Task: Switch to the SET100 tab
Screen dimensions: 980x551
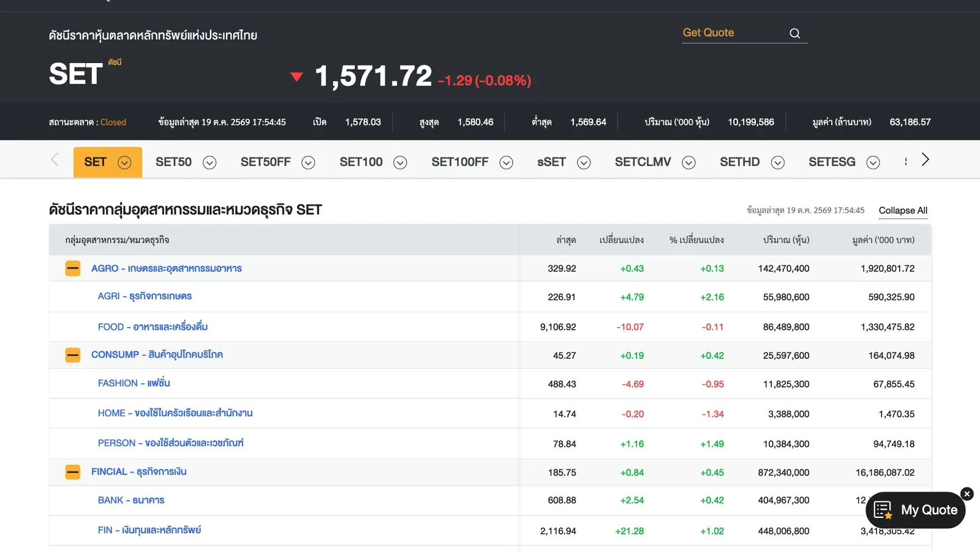Action: [361, 162]
